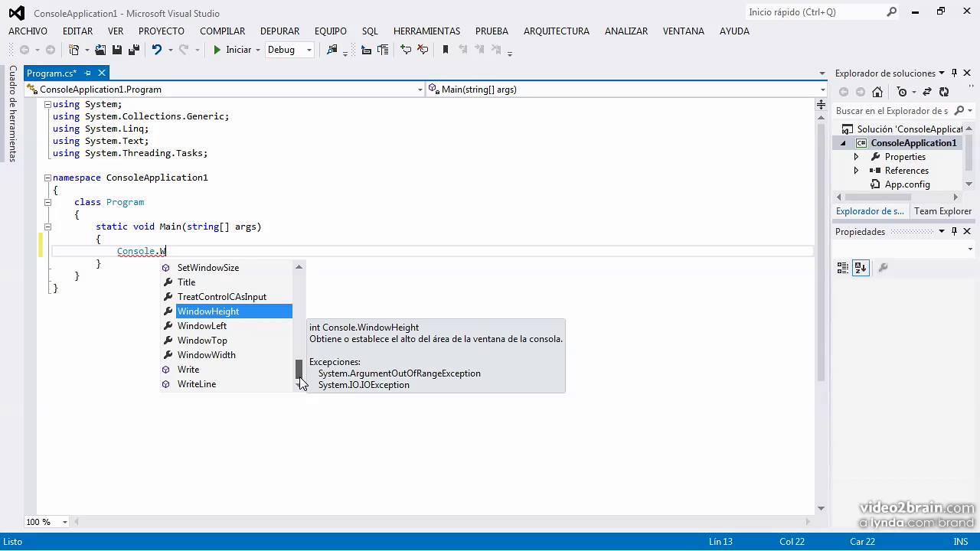Select the Program.cs editor tab

[51, 73]
